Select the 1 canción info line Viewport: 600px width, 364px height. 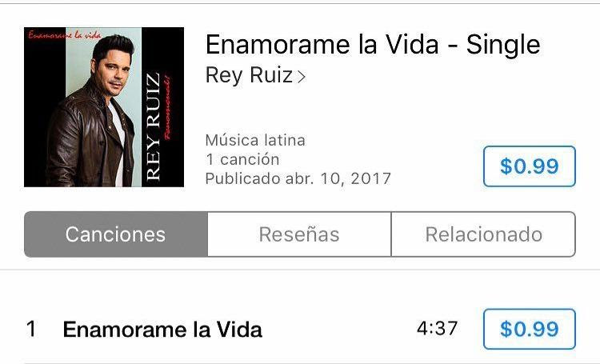pyautogui.click(x=242, y=159)
